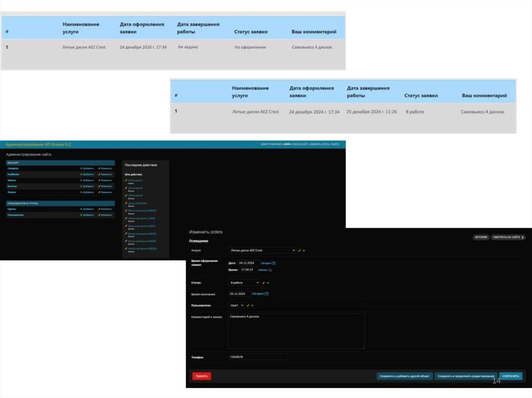Click the edit pencil beside the Статус dropdown
532x398 pixels.
pos(263,283)
